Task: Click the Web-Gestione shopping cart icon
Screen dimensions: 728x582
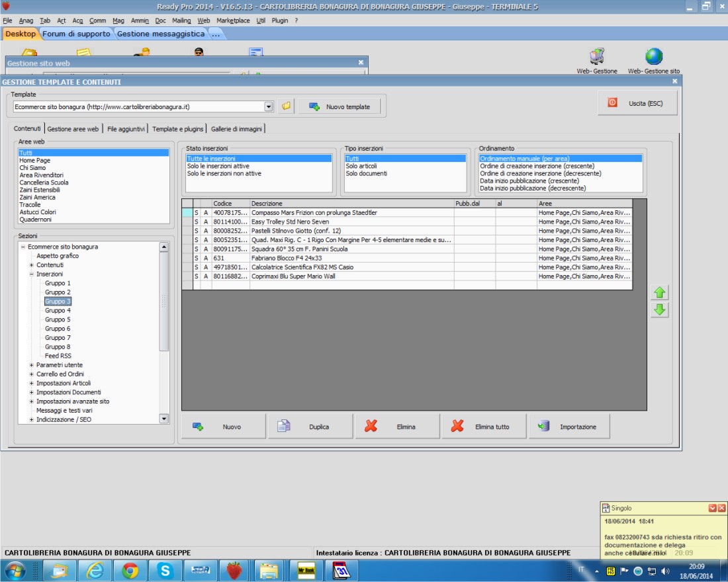Action: point(596,57)
